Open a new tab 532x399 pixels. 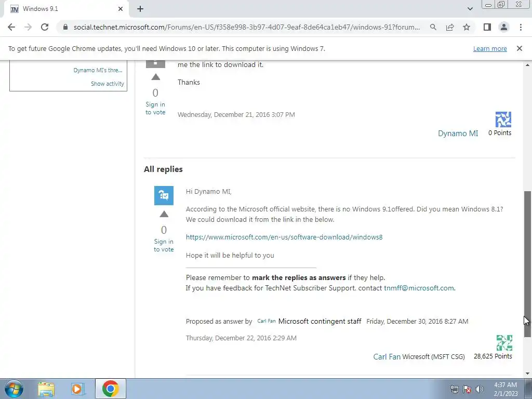[140, 9]
